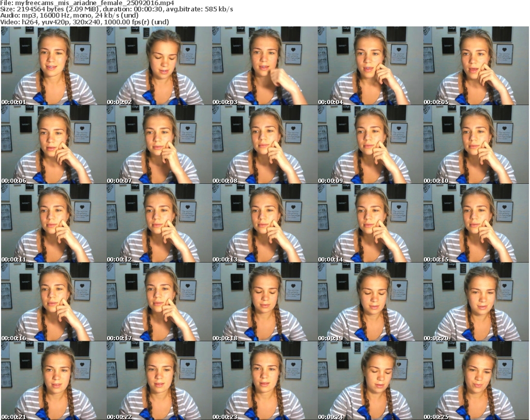Select the frame at 00:00:02
Viewport: 530px width, 420px height.
[x=158, y=66]
